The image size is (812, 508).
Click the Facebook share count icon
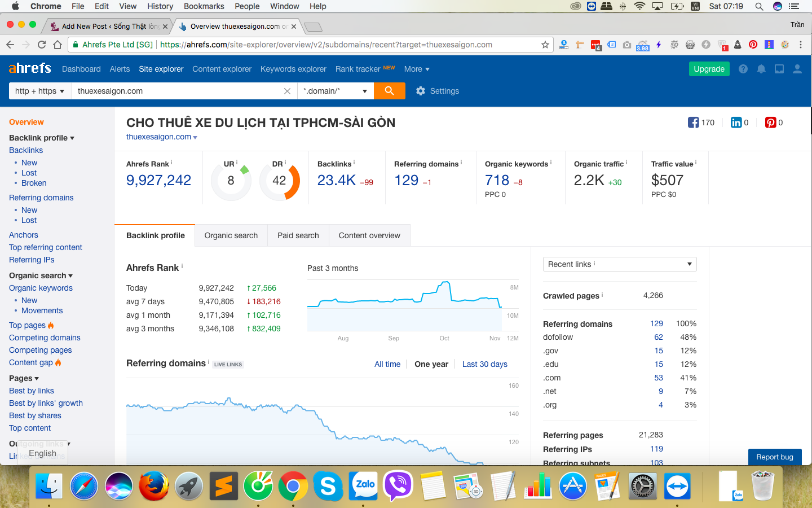pos(694,122)
